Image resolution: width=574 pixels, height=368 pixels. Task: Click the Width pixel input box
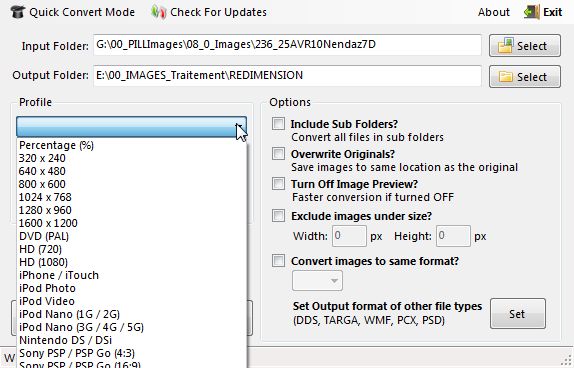coord(349,236)
